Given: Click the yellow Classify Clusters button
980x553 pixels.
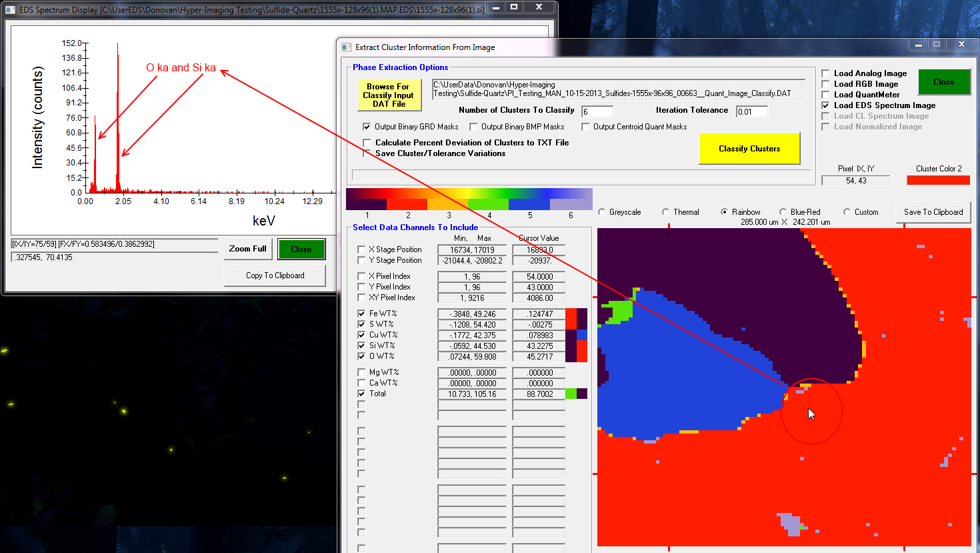Looking at the screenshot, I should click(749, 148).
